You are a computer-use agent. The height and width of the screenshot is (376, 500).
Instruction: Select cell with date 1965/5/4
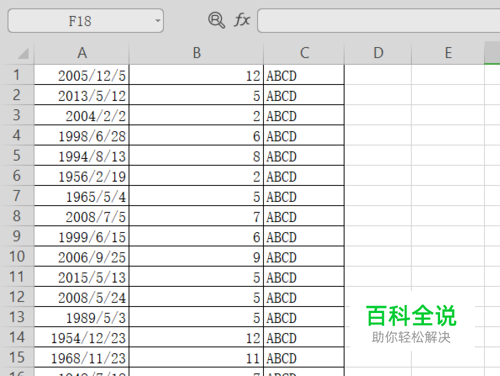tap(82, 196)
